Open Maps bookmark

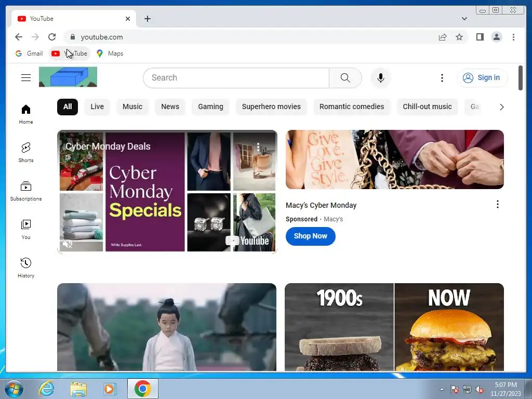[110, 54]
